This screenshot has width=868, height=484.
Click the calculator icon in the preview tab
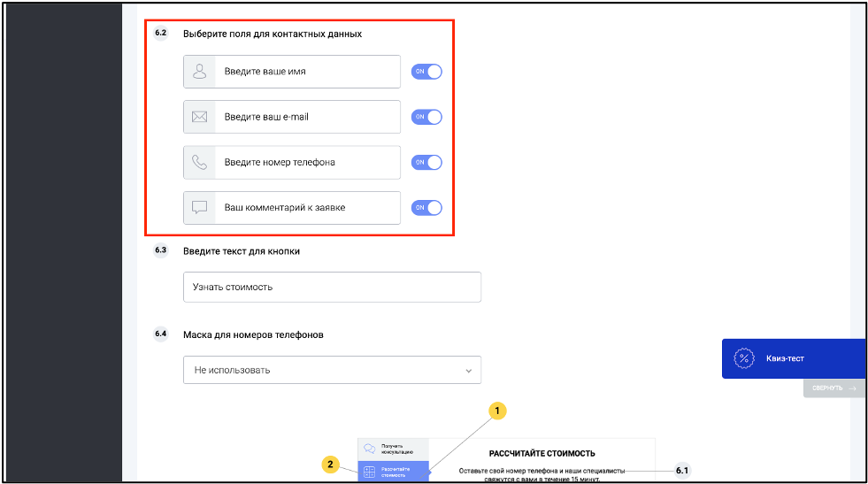pyautogui.click(x=369, y=472)
